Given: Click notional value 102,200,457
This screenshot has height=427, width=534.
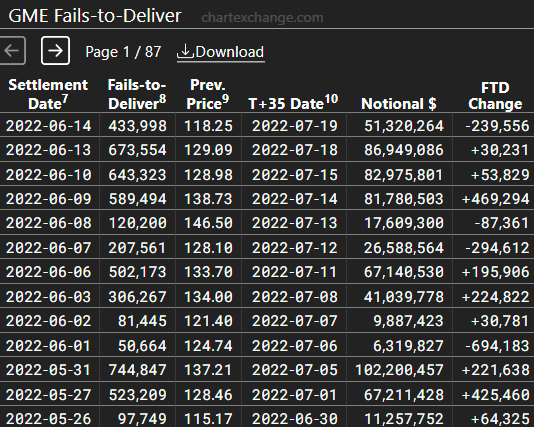Looking at the screenshot, I should tap(399, 370).
